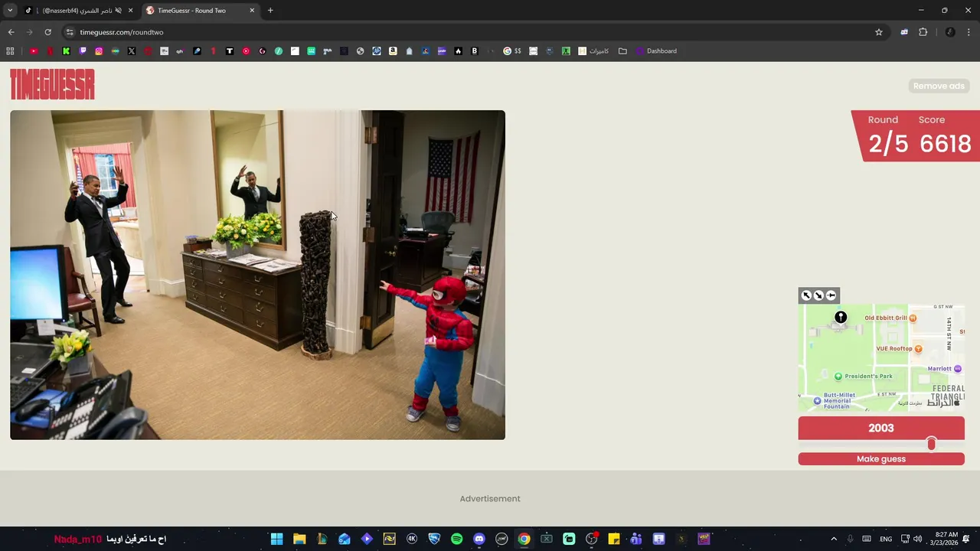
Task: Open the Twitch bookmark
Action: 83,51
